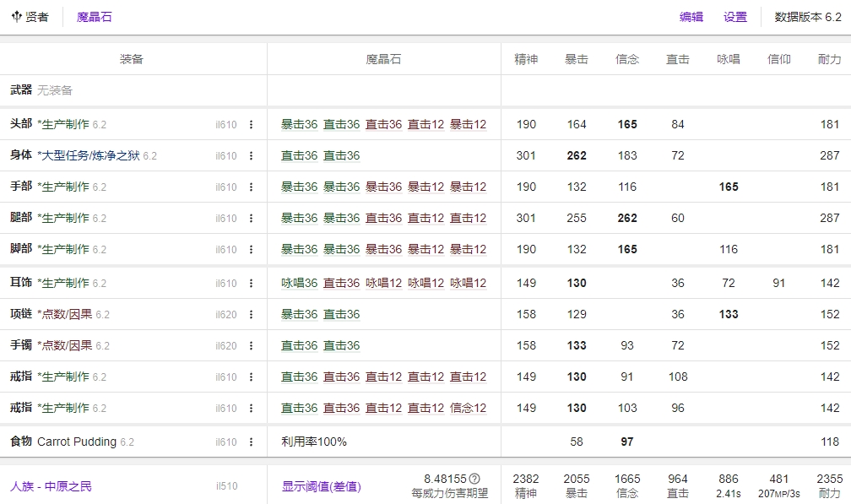Viewport: 851px width, 504px height.
Task: Open the kebab menu on the 头部 row
Action: point(250,124)
